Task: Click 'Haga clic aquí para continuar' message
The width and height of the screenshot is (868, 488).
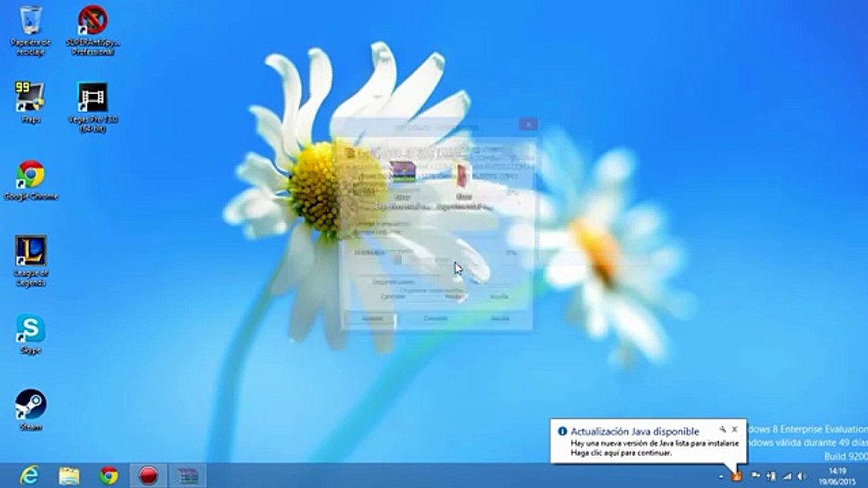Action: 621,453
